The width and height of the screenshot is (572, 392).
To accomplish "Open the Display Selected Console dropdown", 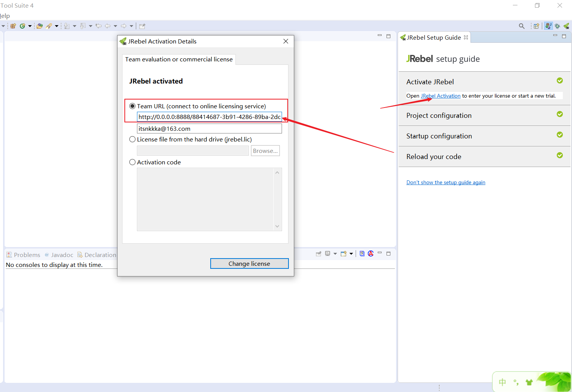I will (x=335, y=254).
